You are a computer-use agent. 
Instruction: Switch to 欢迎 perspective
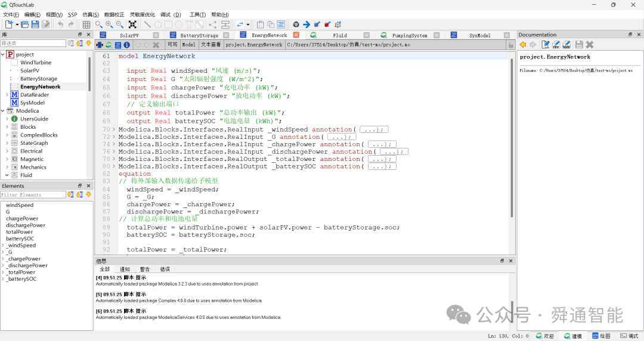click(545, 336)
